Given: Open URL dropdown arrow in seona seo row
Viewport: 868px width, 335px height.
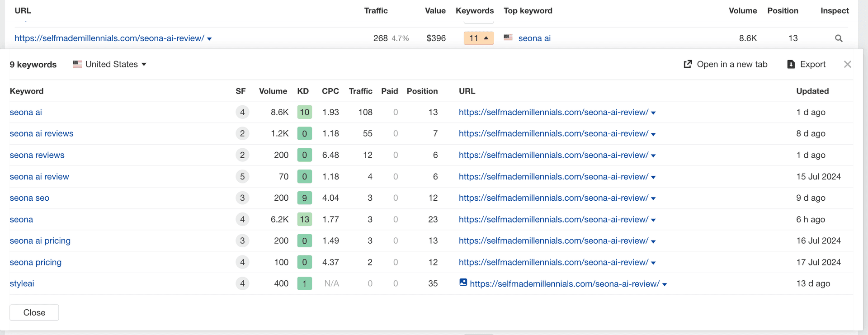Looking at the screenshot, I should [x=653, y=198].
